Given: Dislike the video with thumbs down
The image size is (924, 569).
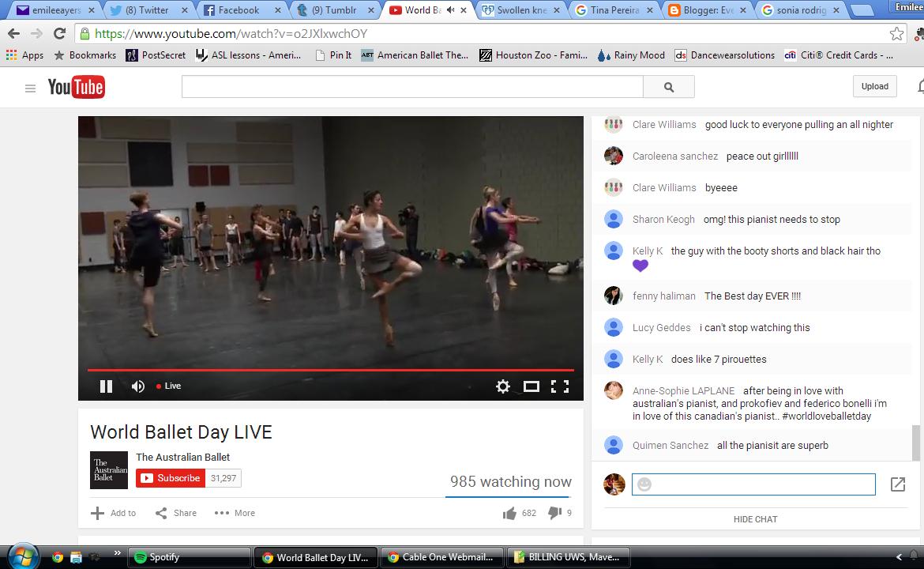Looking at the screenshot, I should point(554,513).
